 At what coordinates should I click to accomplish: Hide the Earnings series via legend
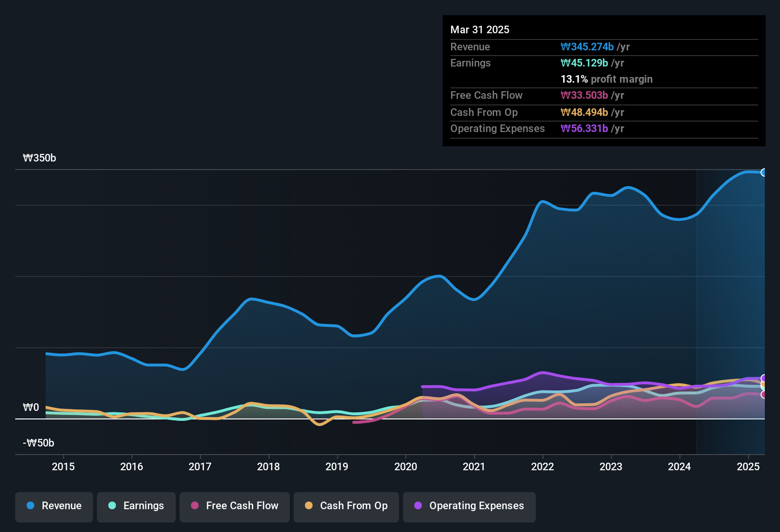pyautogui.click(x=136, y=506)
